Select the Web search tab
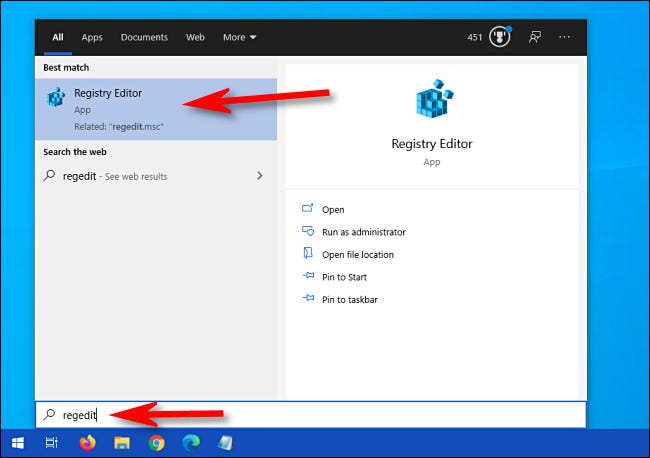The image size is (650, 458). (195, 37)
